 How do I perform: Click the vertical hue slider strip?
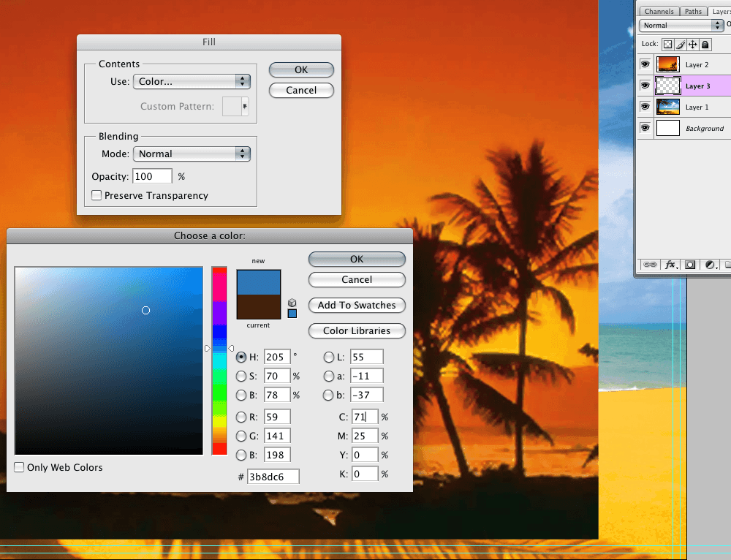[x=219, y=360]
